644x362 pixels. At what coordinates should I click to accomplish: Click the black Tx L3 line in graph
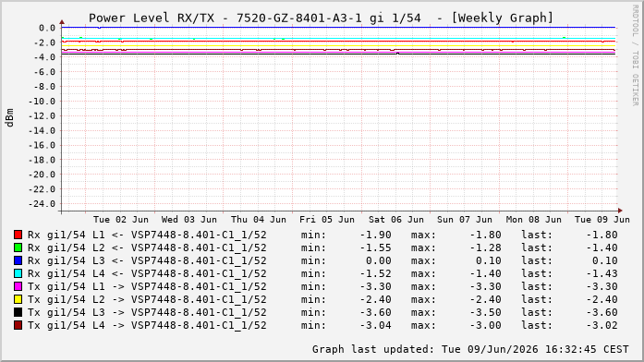[337, 54]
